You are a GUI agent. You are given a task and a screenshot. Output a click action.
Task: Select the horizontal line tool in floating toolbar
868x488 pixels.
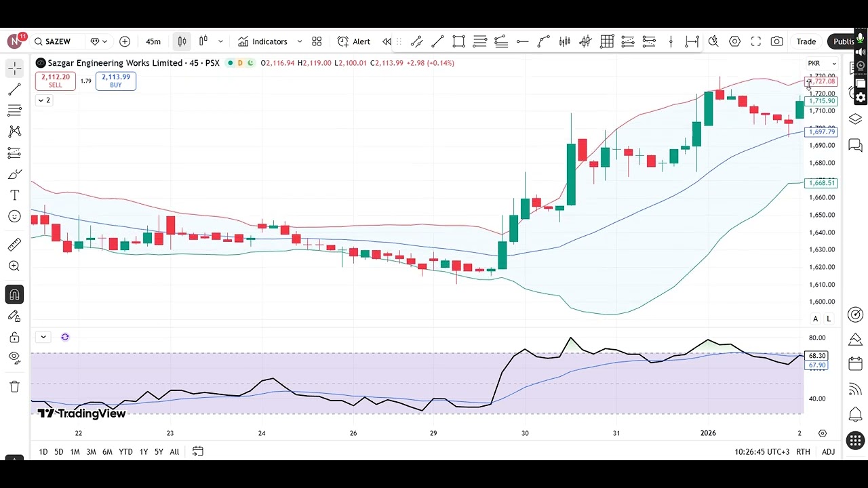click(522, 42)
